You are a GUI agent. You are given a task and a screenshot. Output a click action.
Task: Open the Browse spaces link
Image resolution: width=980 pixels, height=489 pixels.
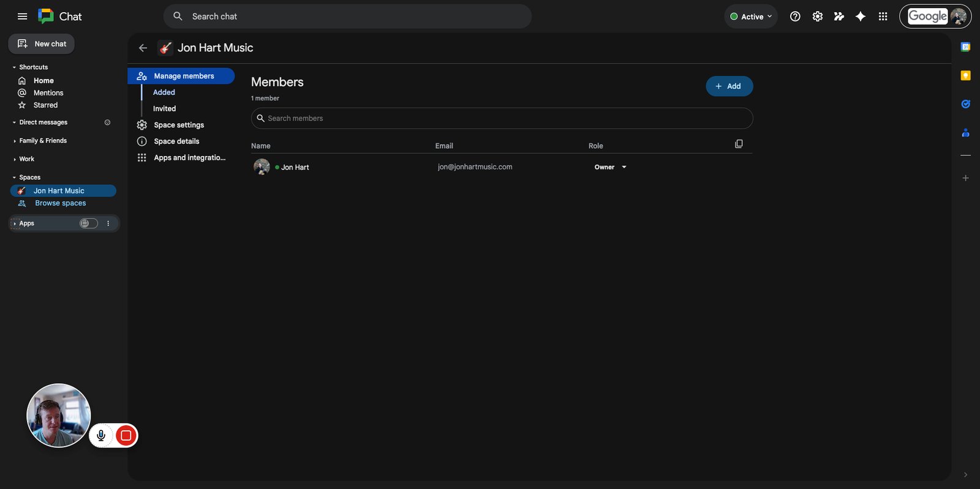[x=60, y=203]
